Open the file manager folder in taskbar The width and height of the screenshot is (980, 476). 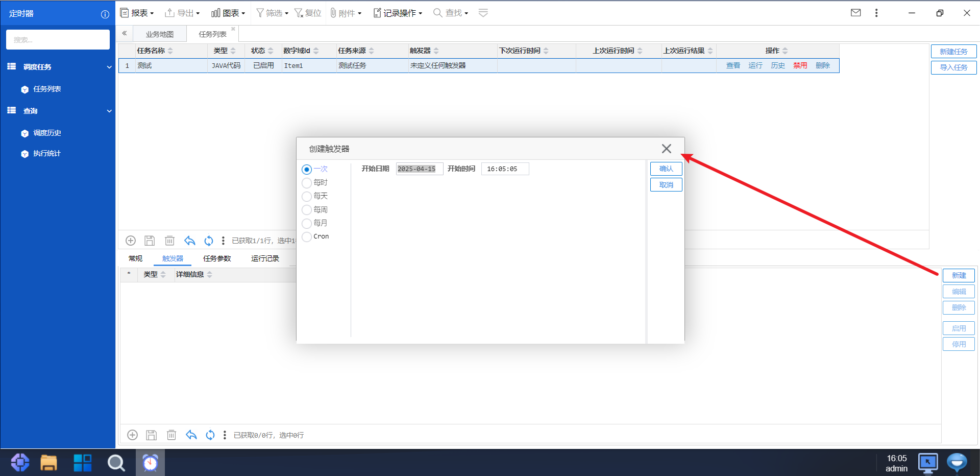click(x=49, y=463)
